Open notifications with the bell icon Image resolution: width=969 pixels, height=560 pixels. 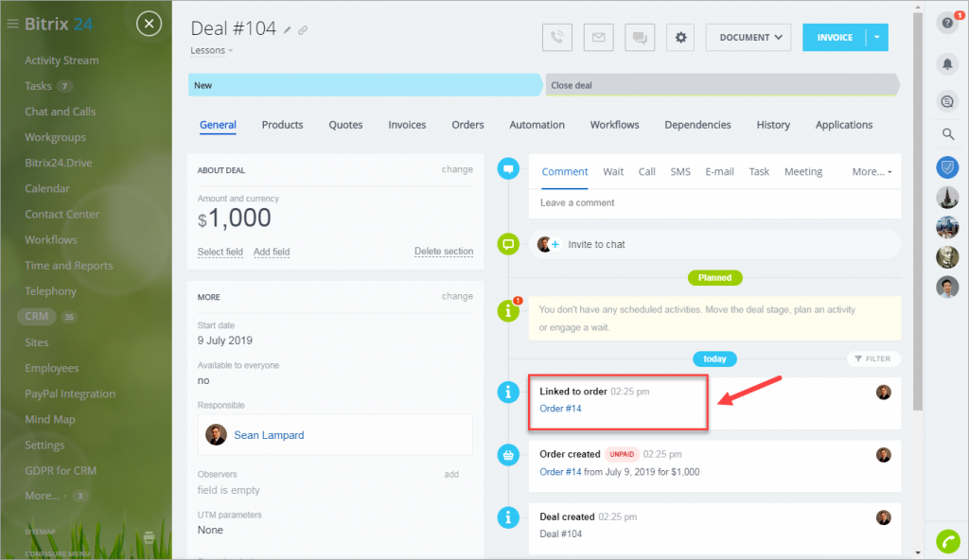[947, 63]
